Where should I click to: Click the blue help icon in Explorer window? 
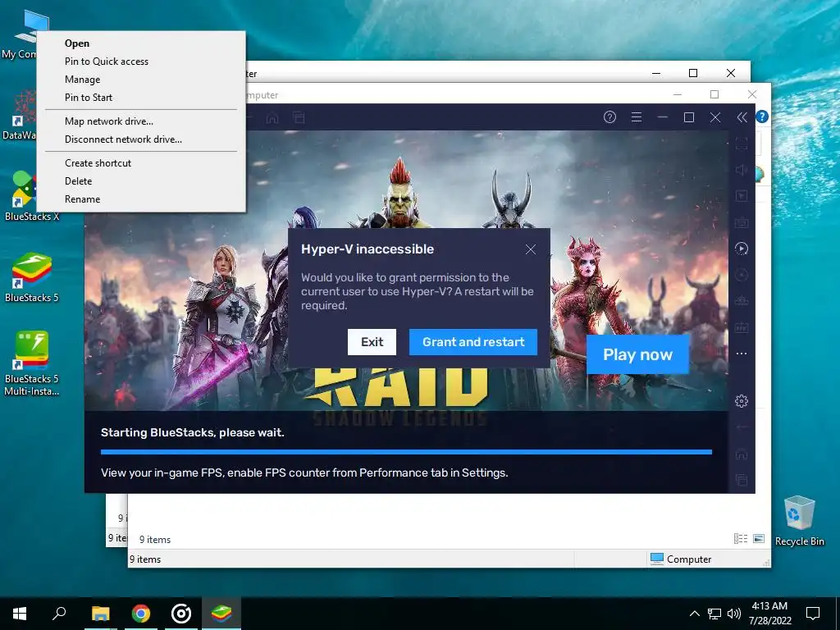(x=762, y=116)
